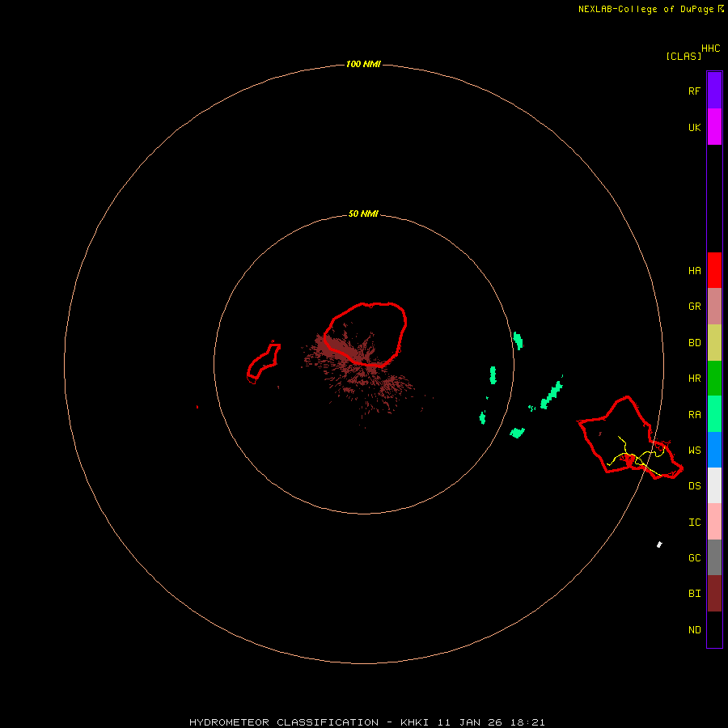Select the pink-brown GR legend swatch
The width and height of the screenshot is (728, 728).
click(714, 307)
